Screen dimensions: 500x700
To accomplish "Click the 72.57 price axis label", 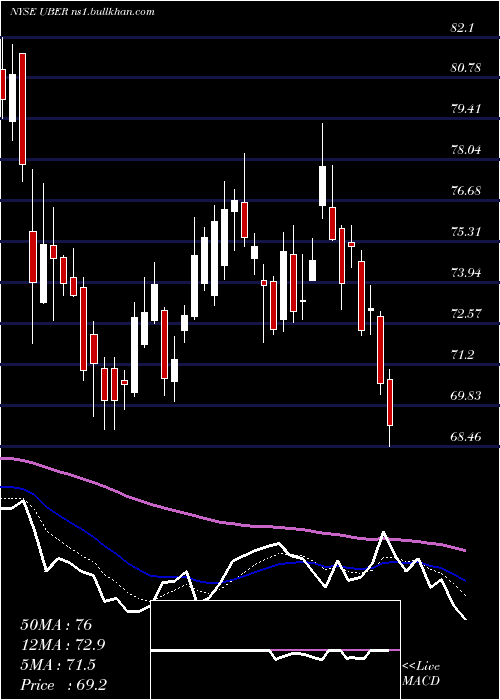I will pyautogui.click(x=466, y=313).
